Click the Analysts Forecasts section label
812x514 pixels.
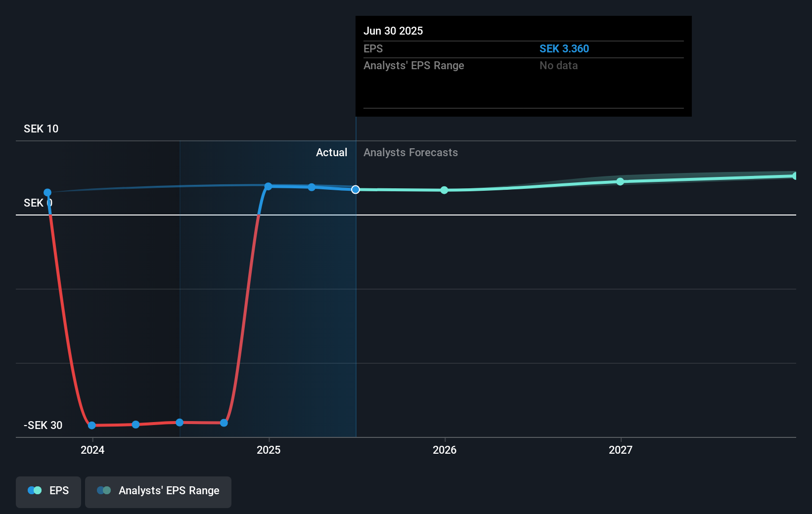pyautogui.click(x=410, y=153)
